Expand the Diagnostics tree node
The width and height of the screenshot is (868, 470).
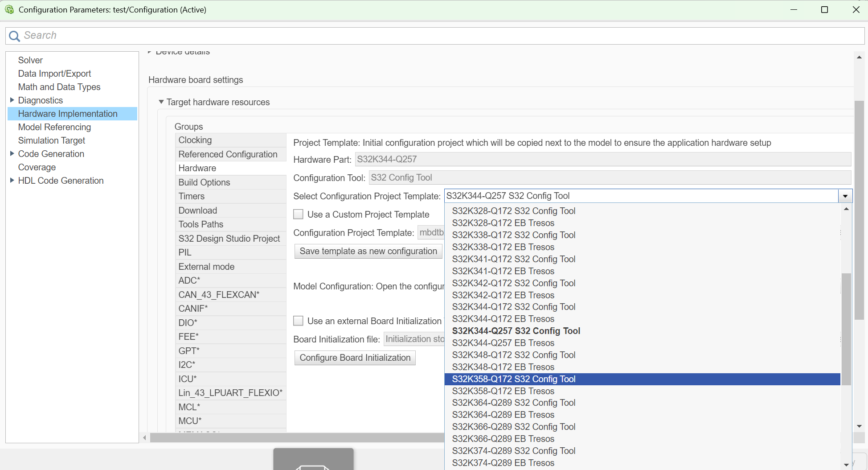tap(12, 100)
